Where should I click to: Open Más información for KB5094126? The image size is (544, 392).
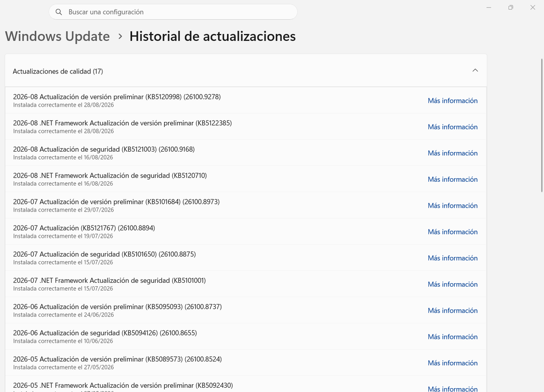point(453,337)
